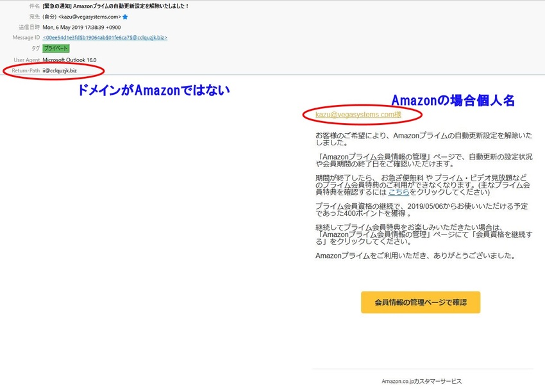Click the タグ header label
The image size is (545, 392).
[x=36, y=49]
